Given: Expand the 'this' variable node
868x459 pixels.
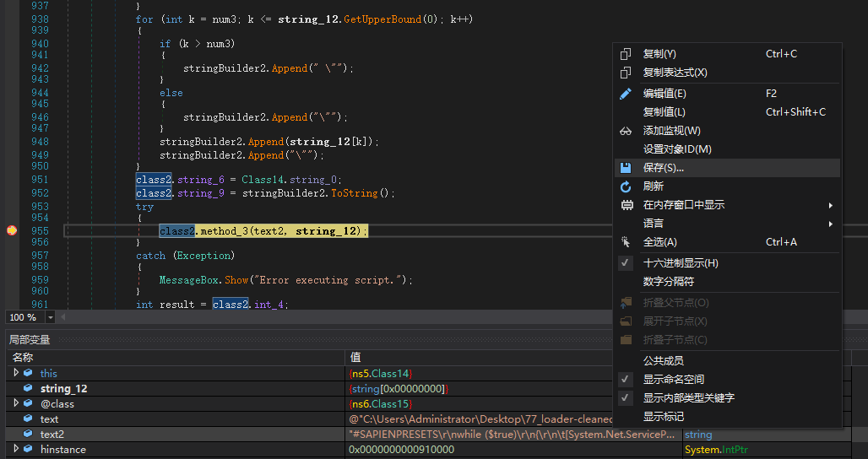Looking at the screenshot, I should coord(16,373).
